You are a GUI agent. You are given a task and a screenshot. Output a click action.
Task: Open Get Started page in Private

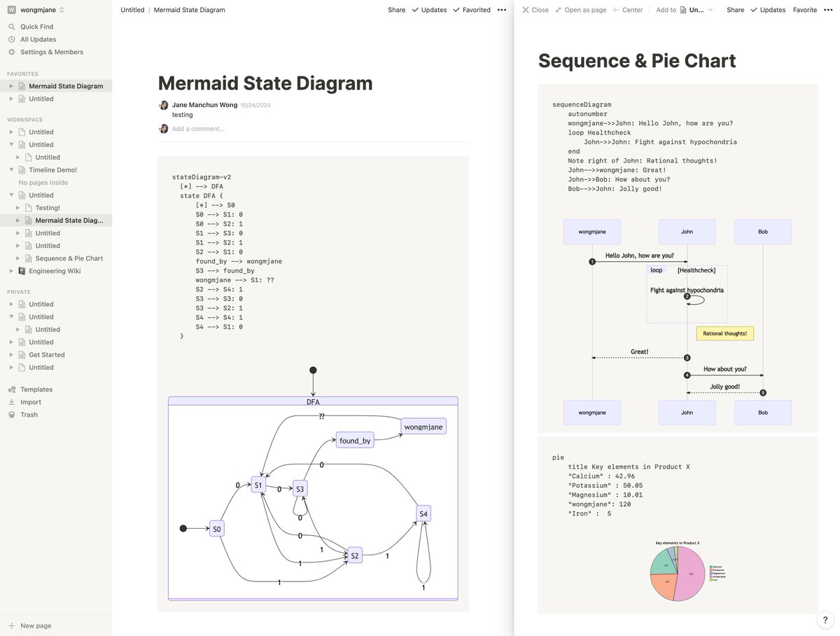(47, 355)
